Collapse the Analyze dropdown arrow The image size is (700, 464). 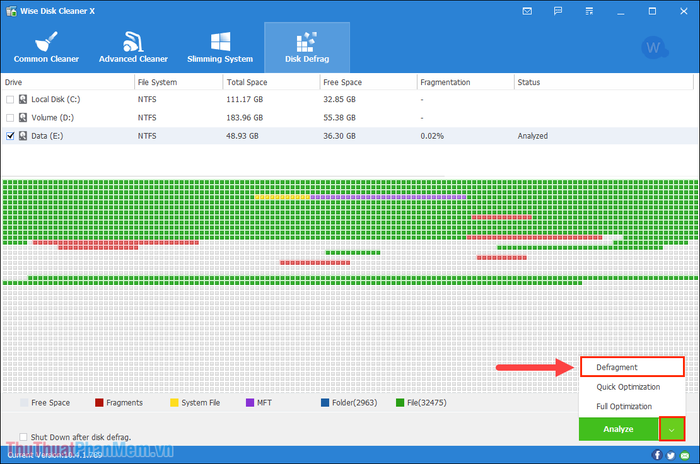[x=671, y=429]
